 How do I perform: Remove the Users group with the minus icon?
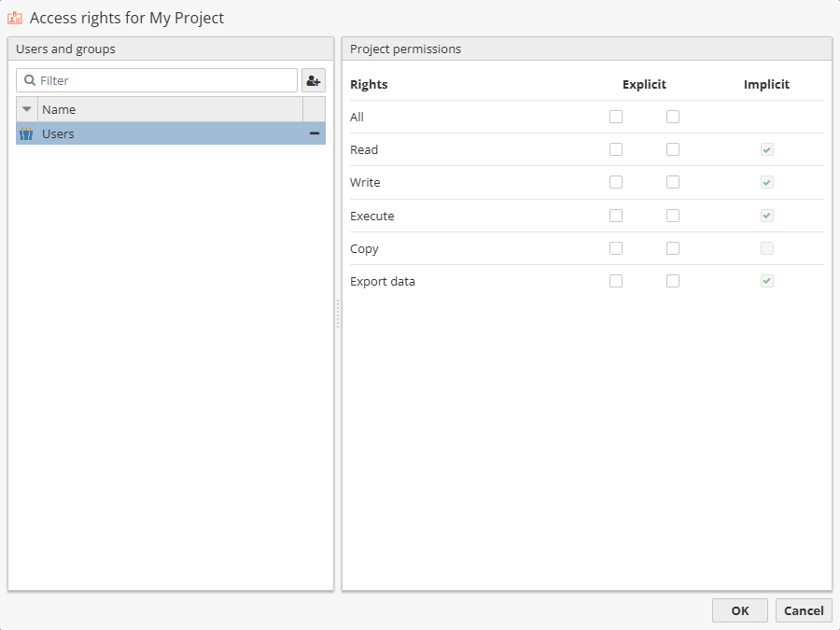point(314,133)
